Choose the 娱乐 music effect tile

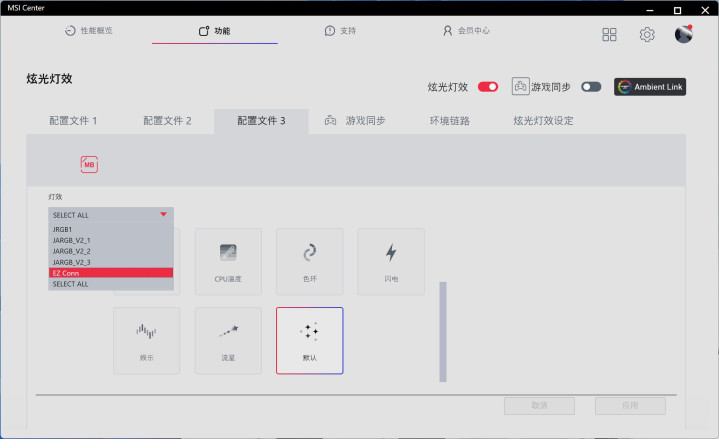coord(147,340)
